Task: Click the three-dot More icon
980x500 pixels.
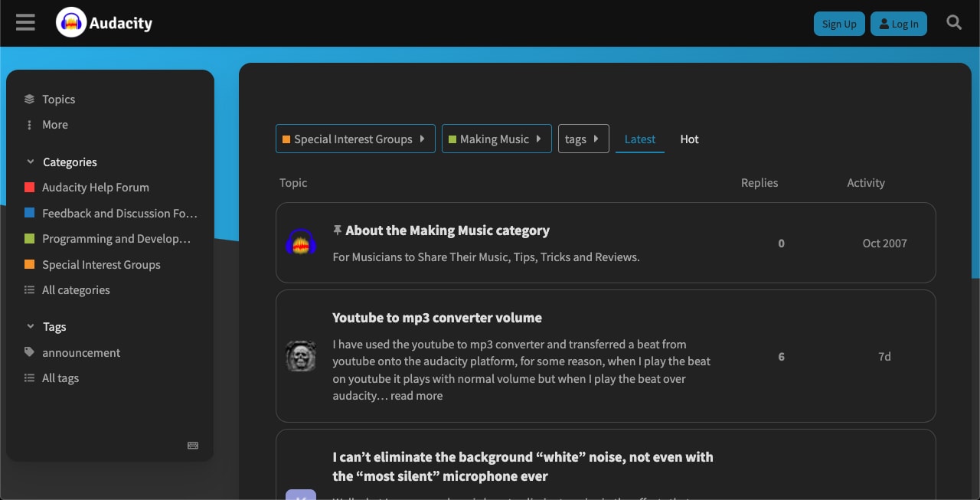Action: 29,125
